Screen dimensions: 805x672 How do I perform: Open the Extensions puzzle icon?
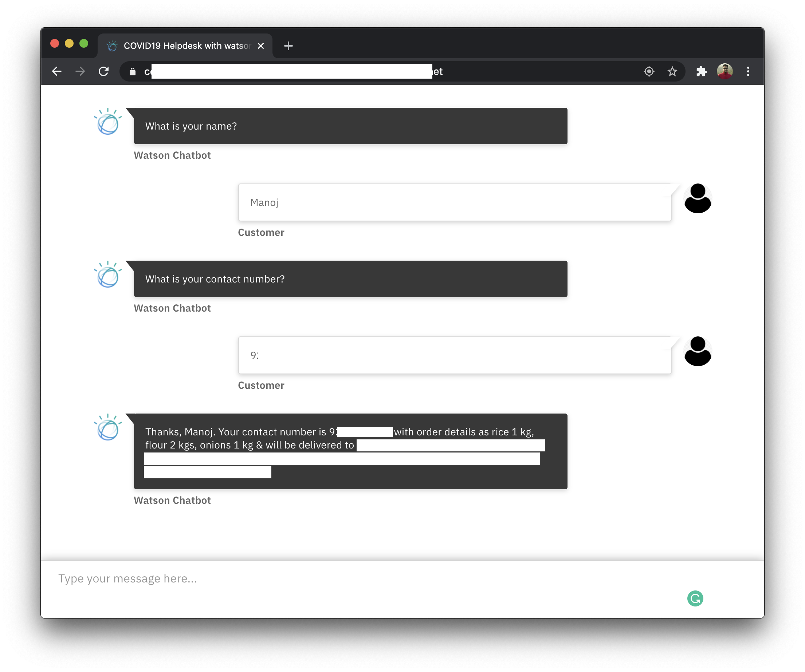pos(701,71)
